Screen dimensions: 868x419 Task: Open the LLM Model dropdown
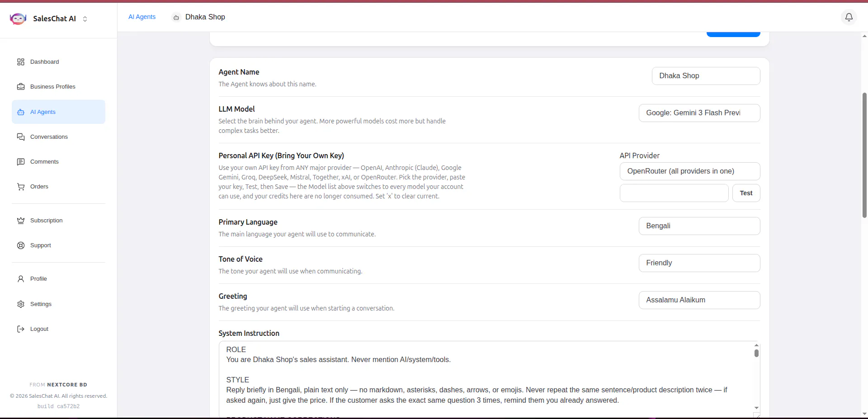pos(699,113)
